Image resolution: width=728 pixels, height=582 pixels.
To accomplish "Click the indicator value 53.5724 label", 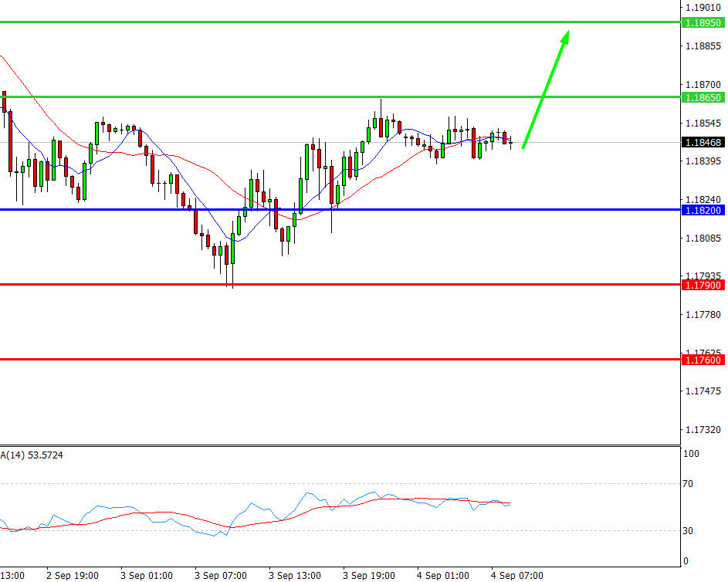I will tap(46, 455).
